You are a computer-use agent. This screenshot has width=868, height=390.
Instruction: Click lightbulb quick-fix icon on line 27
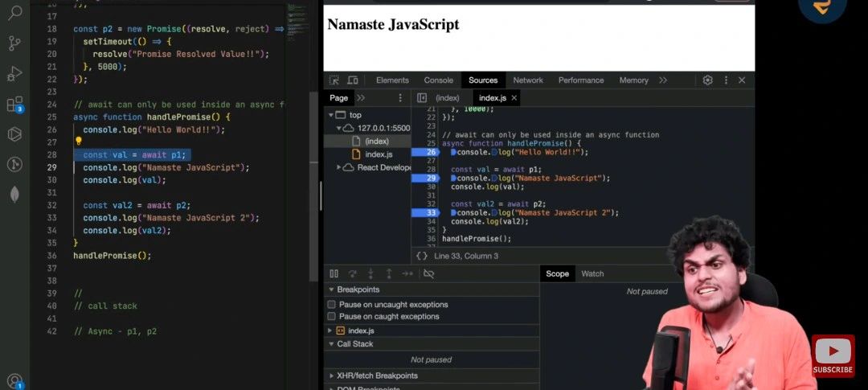[79, 142]
